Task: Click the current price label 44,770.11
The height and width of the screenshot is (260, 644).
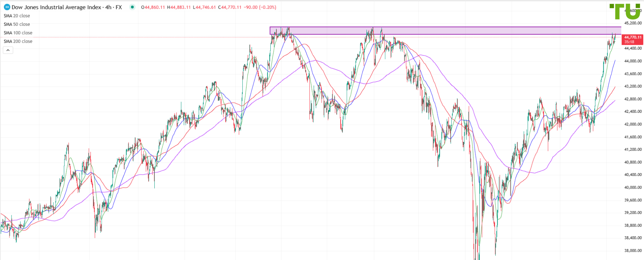Action: click(633, 37)
